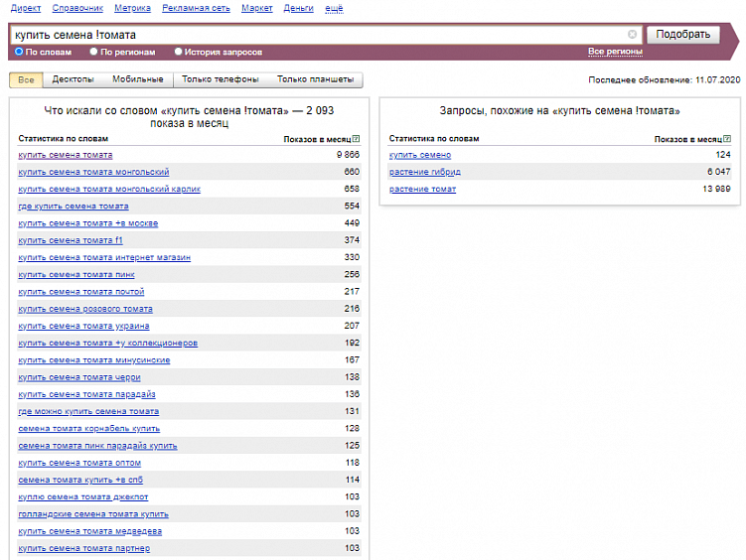
Task: Open the query 'купить семена розового томата'
Action: click(x=85, y=309)
